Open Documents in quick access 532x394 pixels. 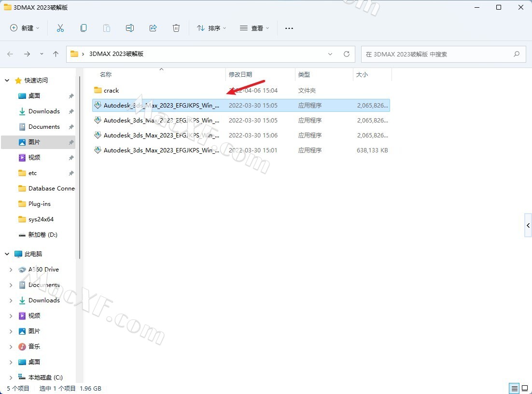[44, 127]
